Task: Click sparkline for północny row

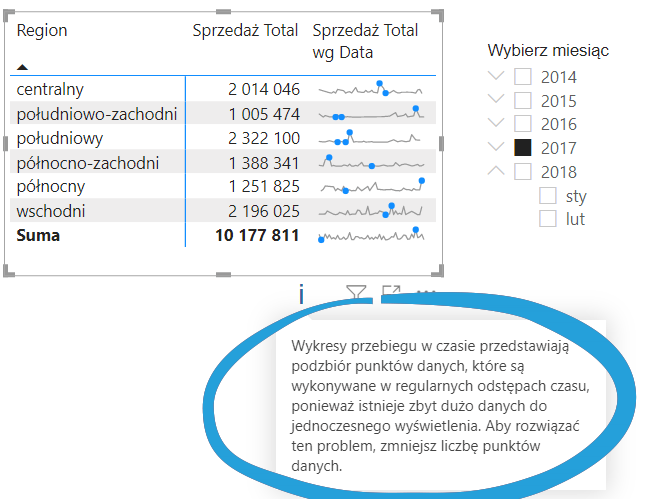Action: pyautogui.click(x=371, y=186)
